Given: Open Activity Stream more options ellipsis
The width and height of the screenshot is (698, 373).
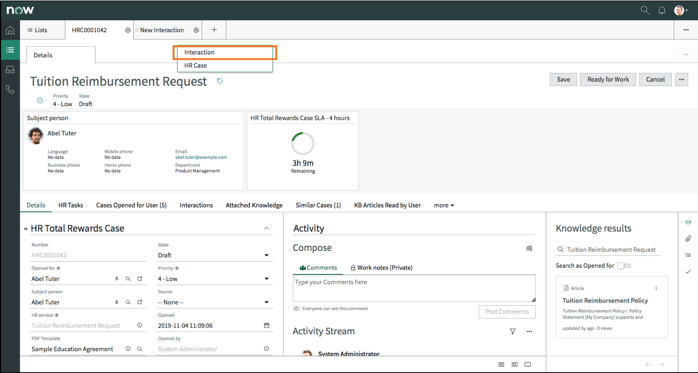Looking at the screenshot, I should 529,331.
